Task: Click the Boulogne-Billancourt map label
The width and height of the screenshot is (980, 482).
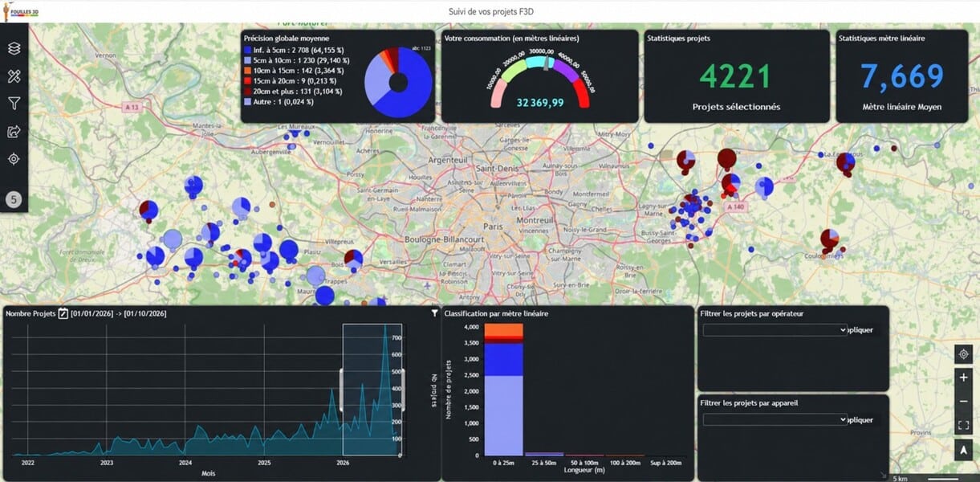Action: pos(444,239)
